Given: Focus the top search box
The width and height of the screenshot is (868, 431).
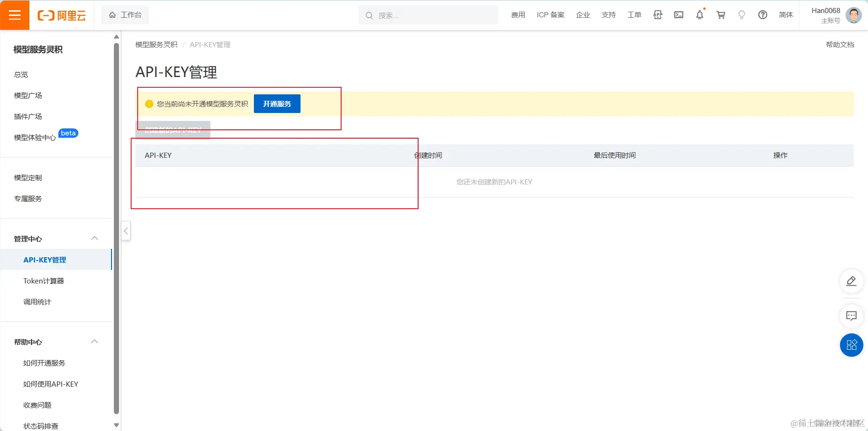Looking at the screenshot, I should click(x=428, y=15).
